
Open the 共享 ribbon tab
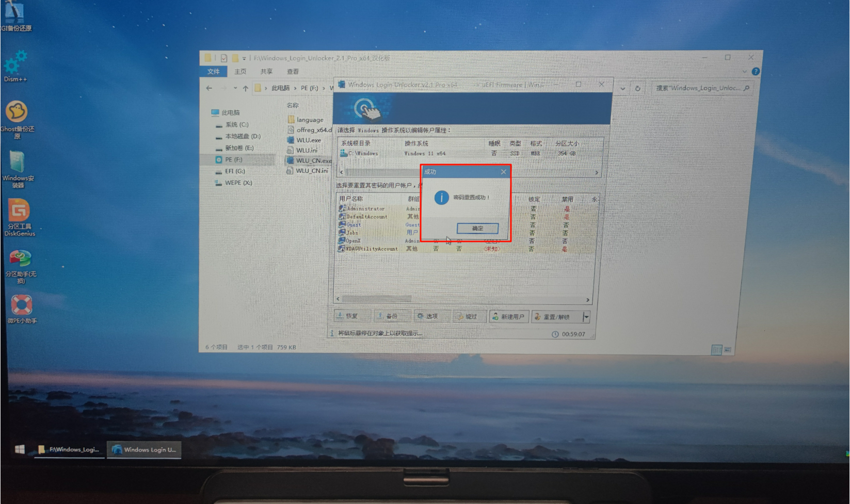pyautogui.click(x=266, y=71)
